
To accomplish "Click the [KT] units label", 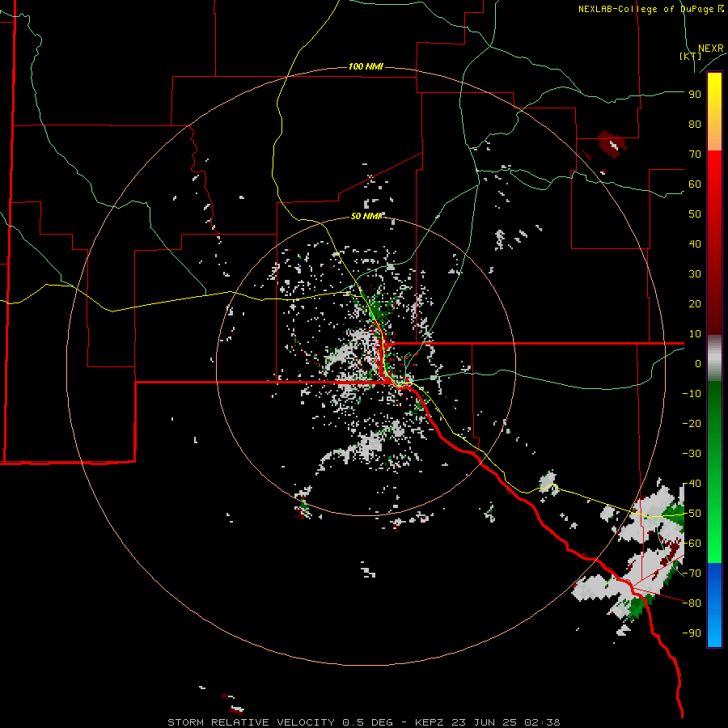I will [691, 56].
